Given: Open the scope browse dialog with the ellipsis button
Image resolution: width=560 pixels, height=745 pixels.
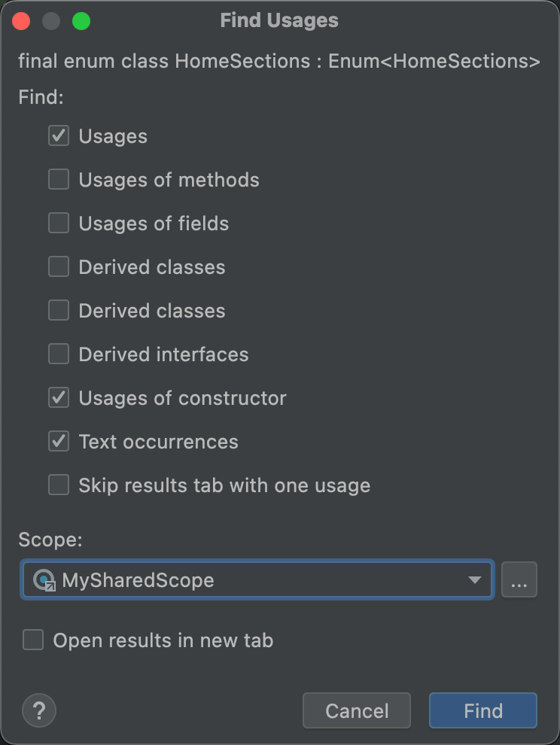Looking at the screenshot, I should pos(519,579).
